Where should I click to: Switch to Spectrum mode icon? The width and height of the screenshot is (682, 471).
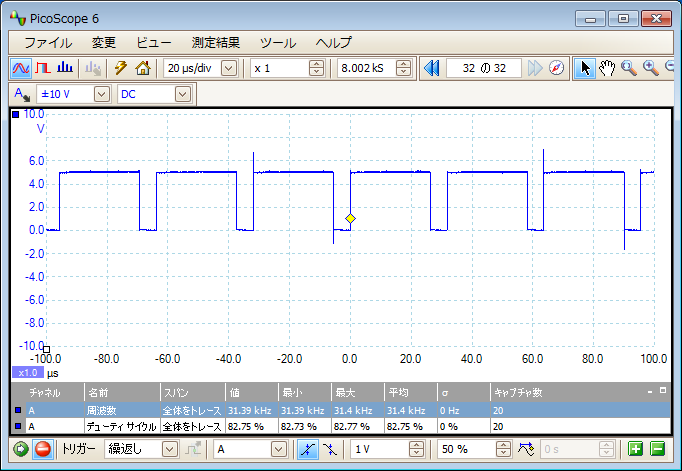coord(65,68)
